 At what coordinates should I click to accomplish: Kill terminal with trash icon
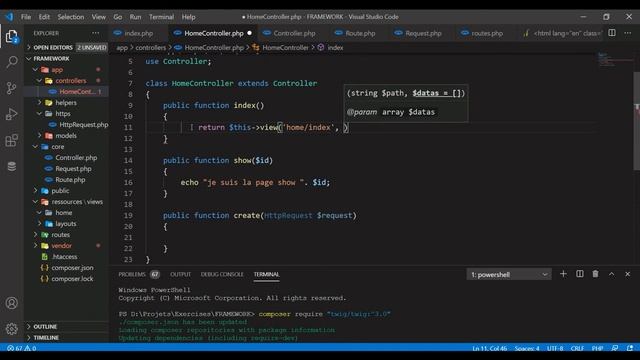[x=596, y=274]
